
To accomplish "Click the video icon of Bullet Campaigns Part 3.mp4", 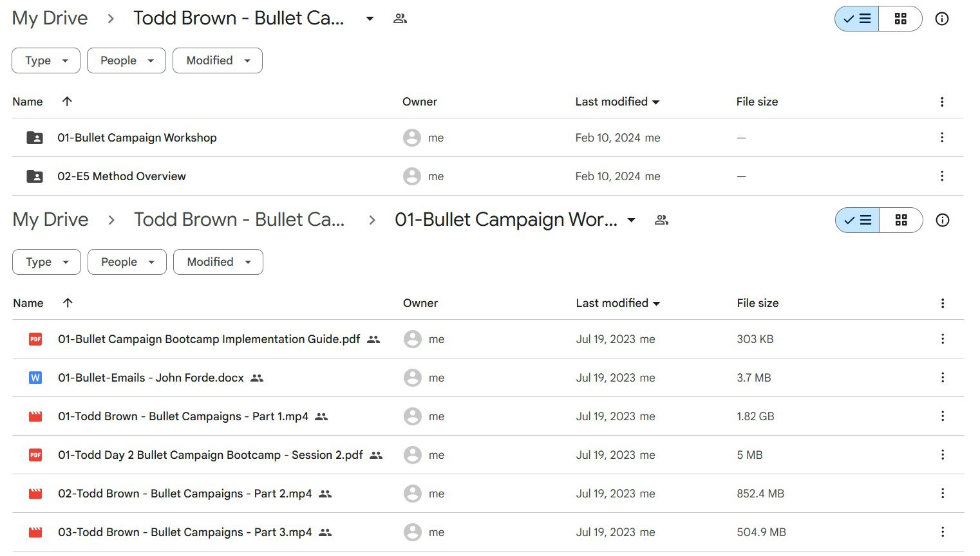I will click(x=35, y=532).
